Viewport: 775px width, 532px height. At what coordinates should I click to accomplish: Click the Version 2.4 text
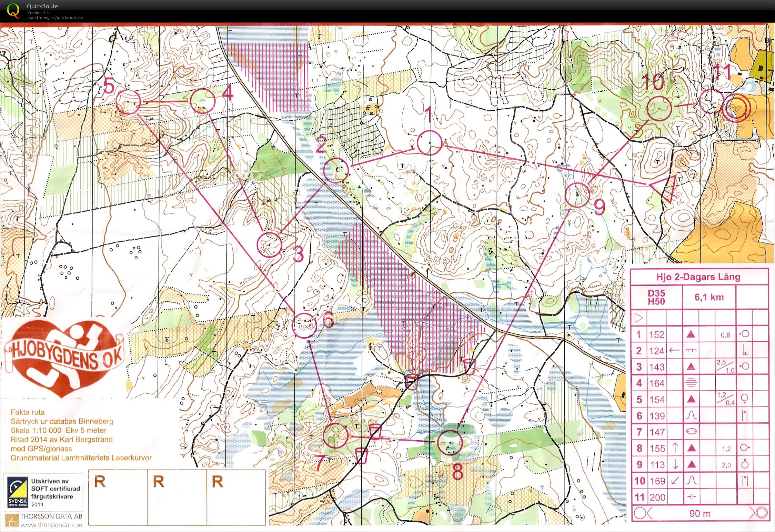(x=38, y=13)
